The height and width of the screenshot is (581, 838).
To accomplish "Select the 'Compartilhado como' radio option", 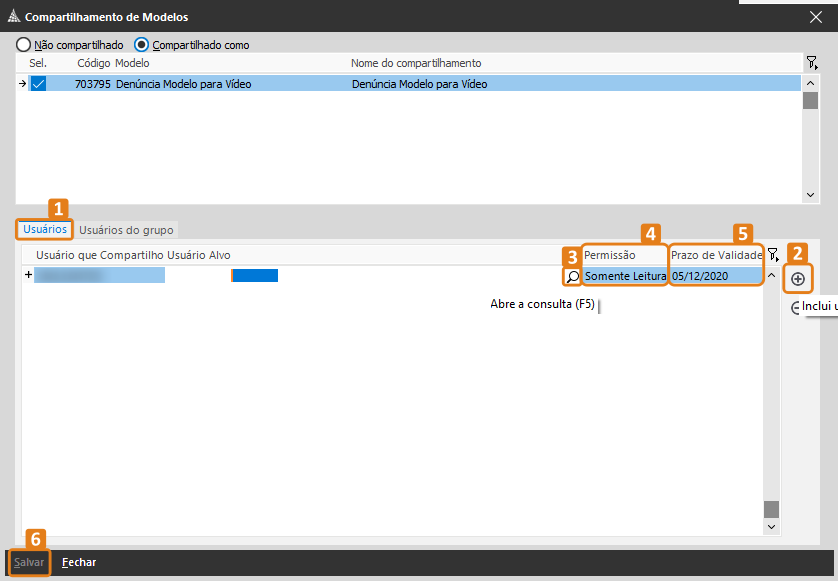I will click(x=141, y=45).
